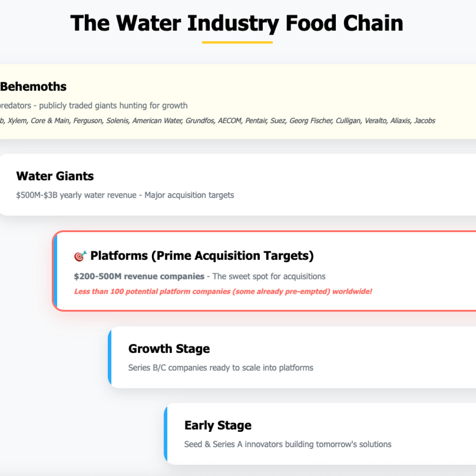The width and height of the screenshot is (476, 476).
Task: Click the Pentair company name
Action: (256, 121)
